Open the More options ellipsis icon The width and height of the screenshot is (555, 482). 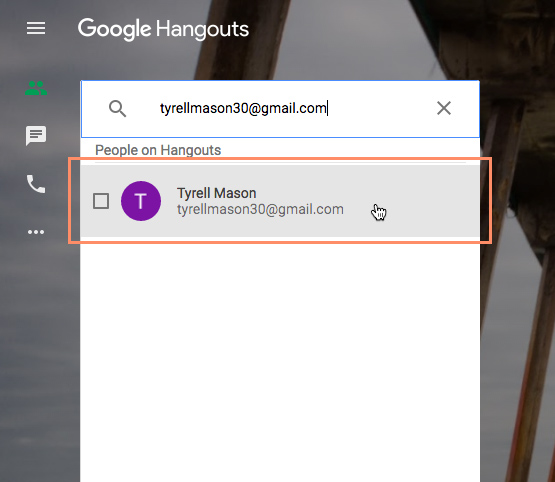36,232
